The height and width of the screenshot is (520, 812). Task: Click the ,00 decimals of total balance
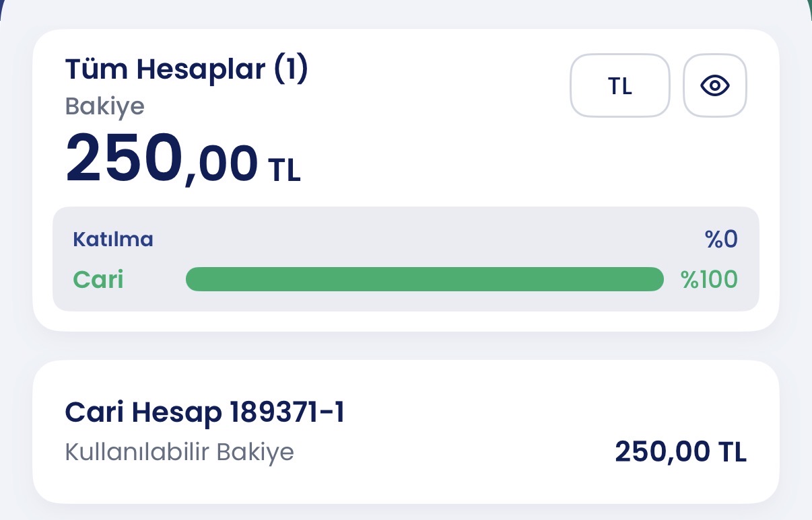221,165
